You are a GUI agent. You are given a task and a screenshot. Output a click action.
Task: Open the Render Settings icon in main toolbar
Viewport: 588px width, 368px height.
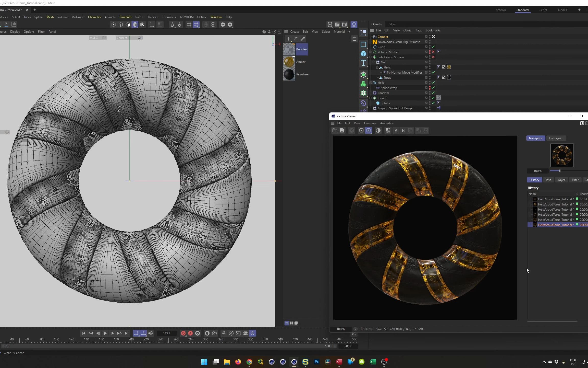[x=344, y=25]
